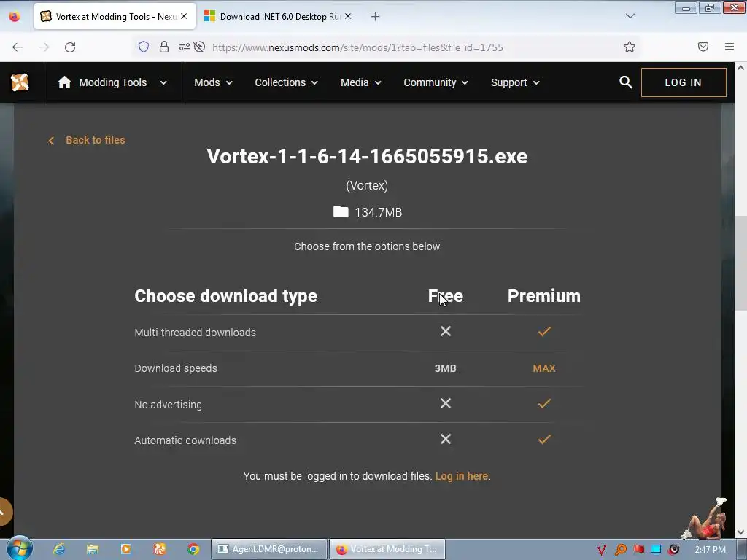
Task: Click the round dark tray icon
Action: point(673,550)
